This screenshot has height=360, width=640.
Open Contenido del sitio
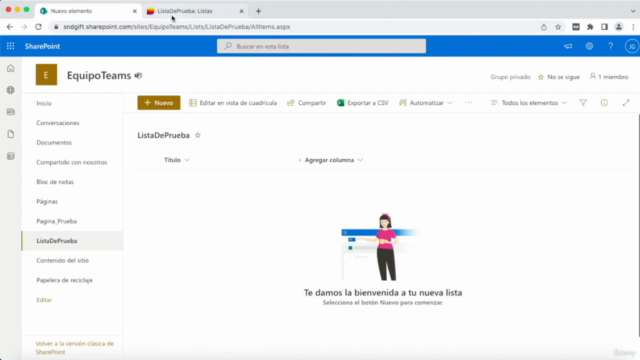coord(62,260)
